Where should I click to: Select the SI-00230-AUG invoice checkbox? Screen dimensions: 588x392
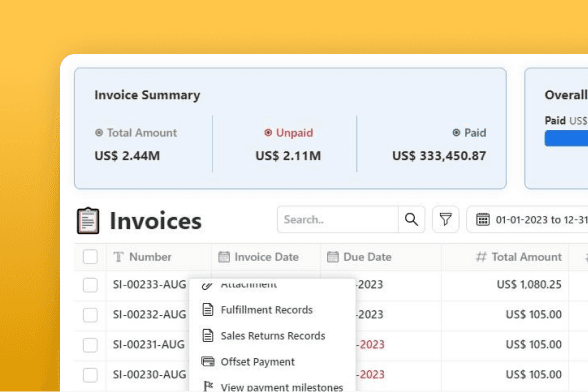tap(90, 375)
